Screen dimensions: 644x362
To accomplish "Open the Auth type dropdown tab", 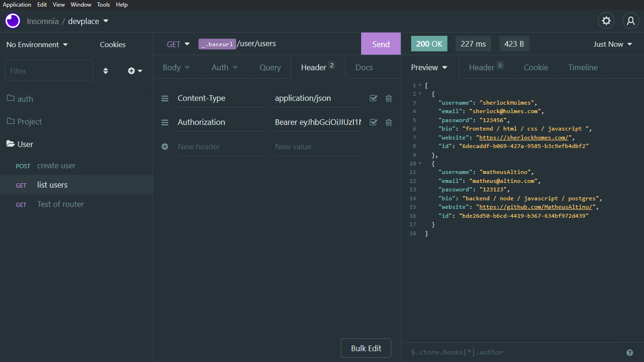I will click(x=224, y=67).
